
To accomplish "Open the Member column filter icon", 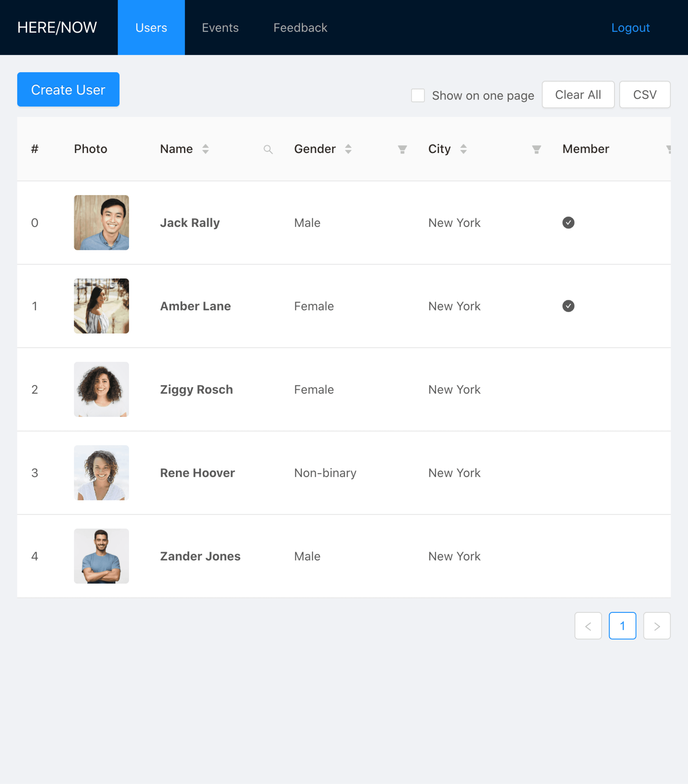I will [669, 149].
